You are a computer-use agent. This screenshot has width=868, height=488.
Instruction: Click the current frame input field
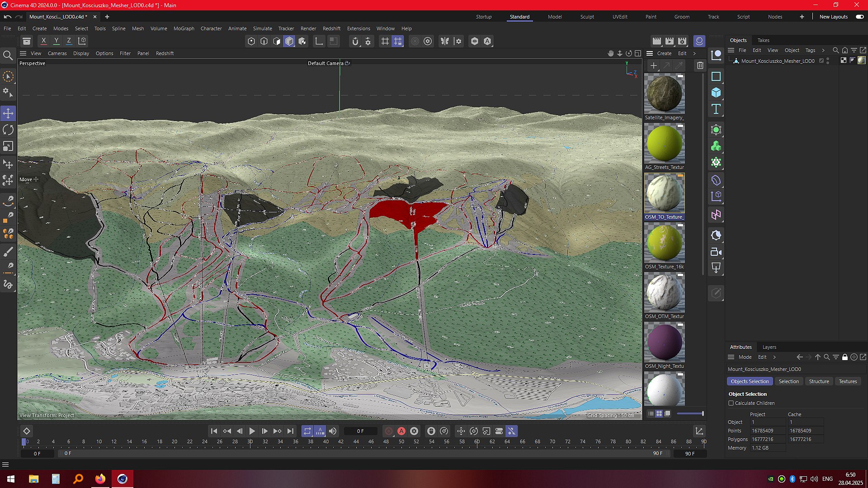coord(360,431)
